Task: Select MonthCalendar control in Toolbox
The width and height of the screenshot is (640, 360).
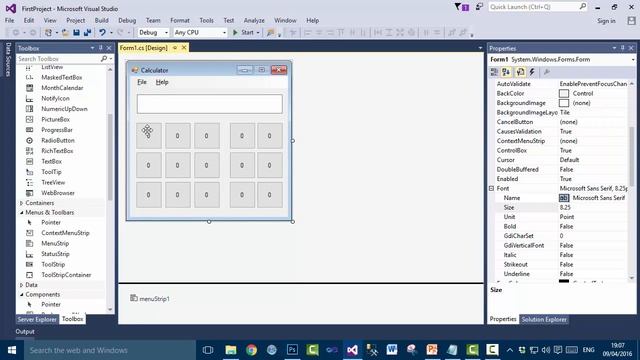Action: click(62, 88)
